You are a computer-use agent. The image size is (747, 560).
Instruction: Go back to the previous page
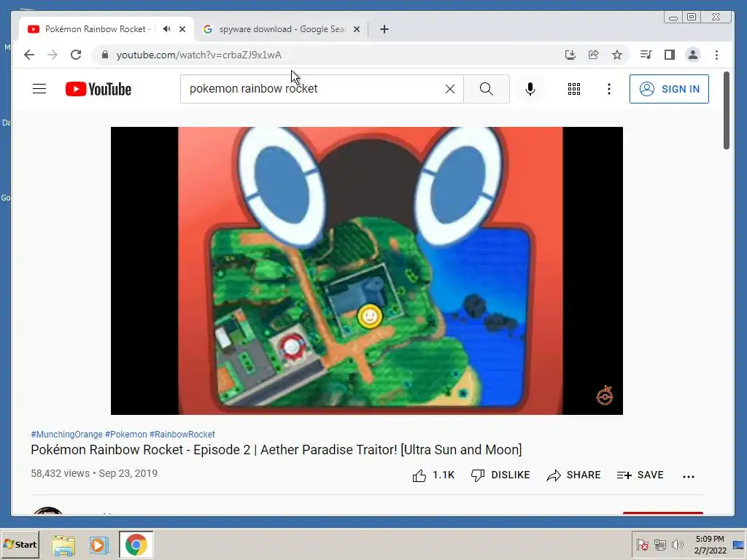point(29,55)
